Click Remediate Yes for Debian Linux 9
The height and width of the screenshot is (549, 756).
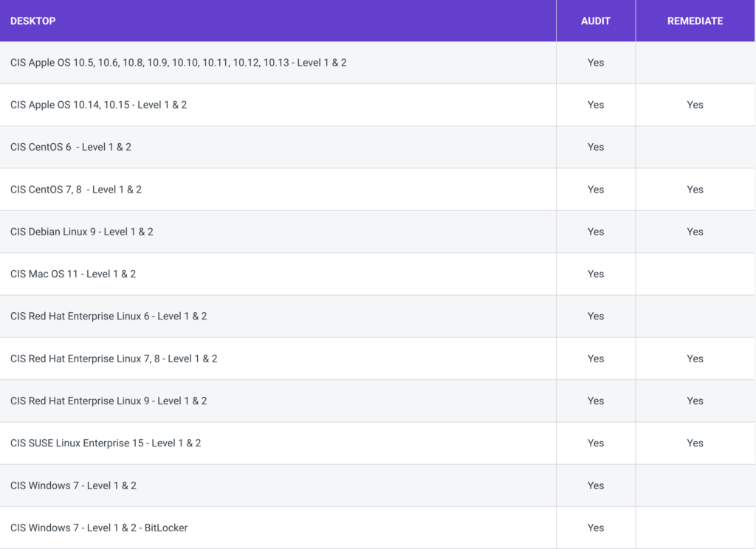click(695, 232)
